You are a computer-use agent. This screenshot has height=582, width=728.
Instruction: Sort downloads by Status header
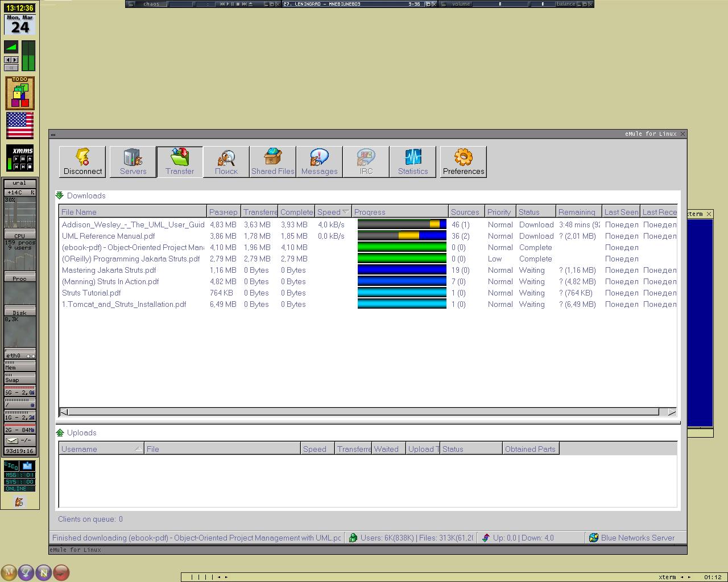[536, 212]
